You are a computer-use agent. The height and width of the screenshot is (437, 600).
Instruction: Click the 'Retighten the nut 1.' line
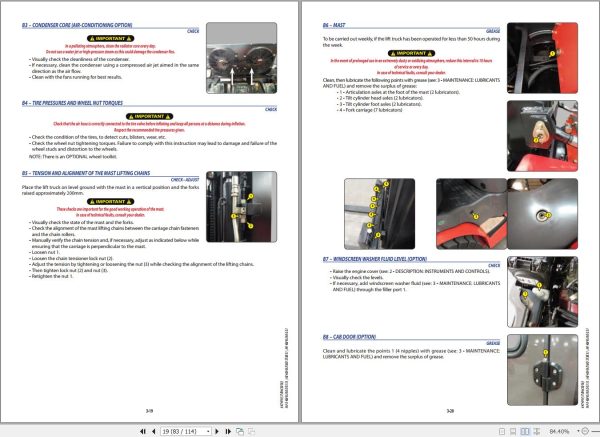coord(51,276)
